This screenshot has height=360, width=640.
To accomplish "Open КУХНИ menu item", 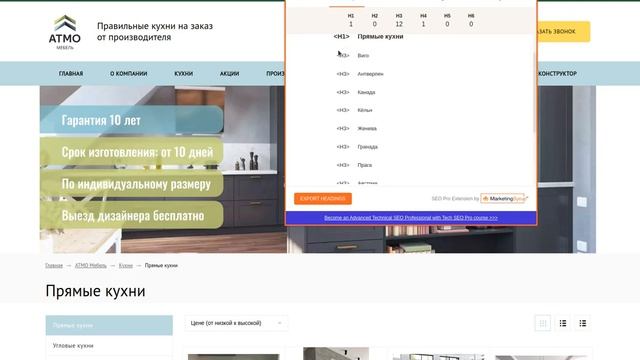I will pos(184,73).
